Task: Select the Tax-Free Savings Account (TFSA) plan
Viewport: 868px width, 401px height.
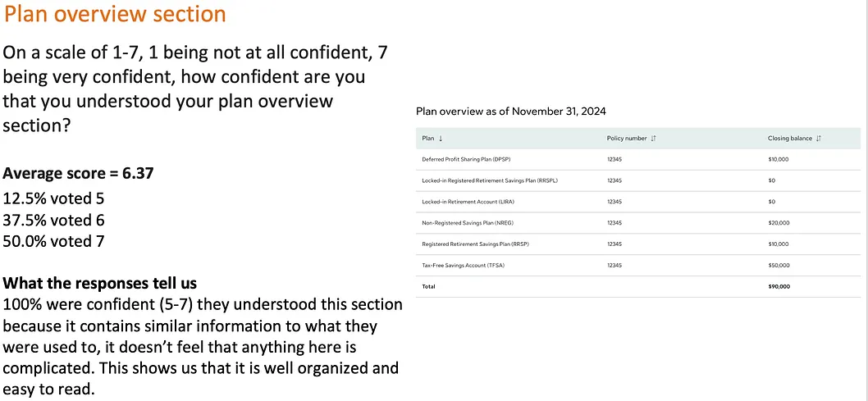Action: click(461, 266)
